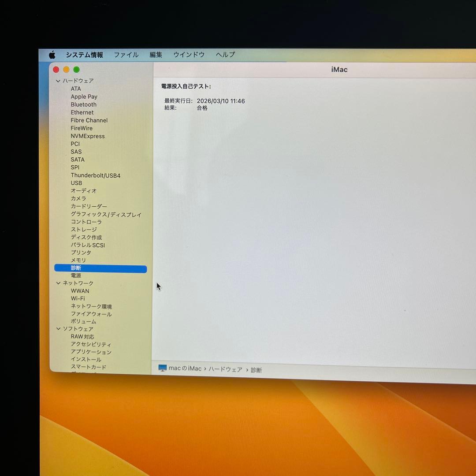Click the macのiMac computer icon in path bar

(162, 368)
